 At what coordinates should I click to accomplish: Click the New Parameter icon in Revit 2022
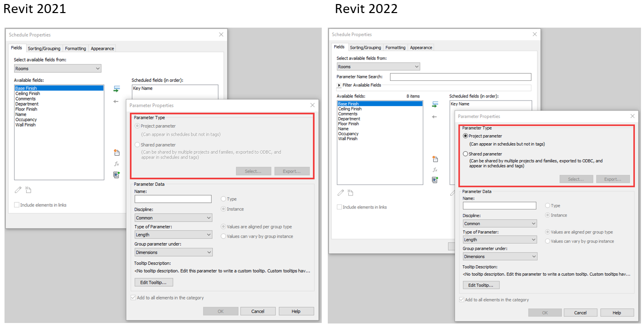coord(435,159)
